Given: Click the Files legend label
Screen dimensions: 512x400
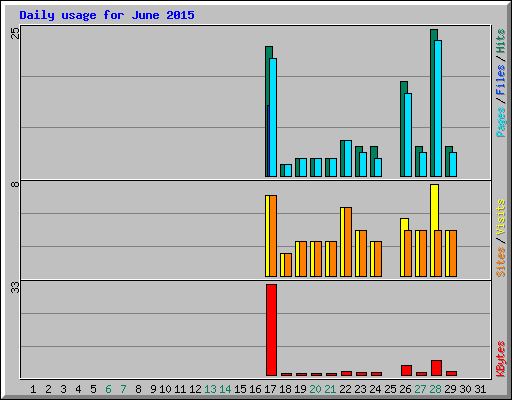Looking at the screenshot, I should click(x=501, y=80).
